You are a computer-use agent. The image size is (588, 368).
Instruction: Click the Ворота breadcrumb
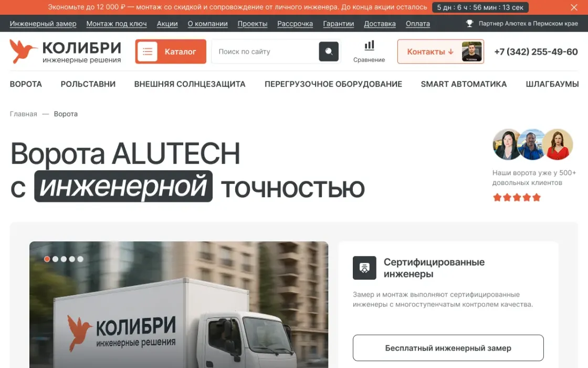(66, 114)
